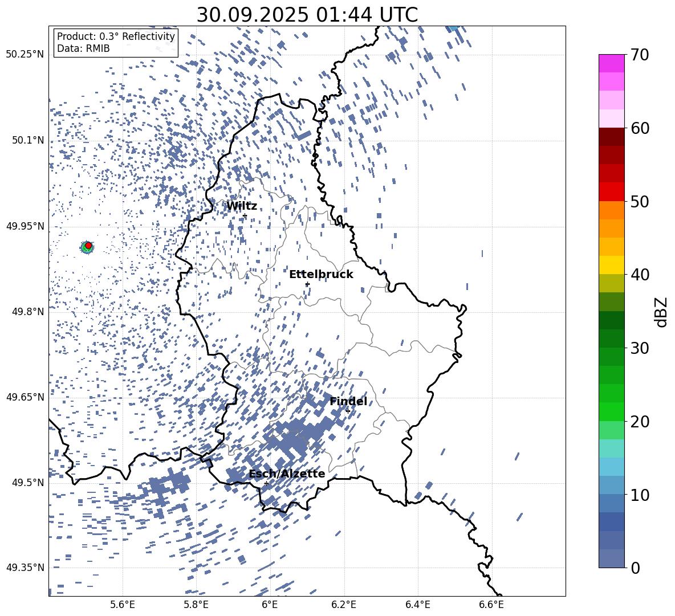Click the Wiltz cross marker
675x616 pixels.
coord(245,215)
